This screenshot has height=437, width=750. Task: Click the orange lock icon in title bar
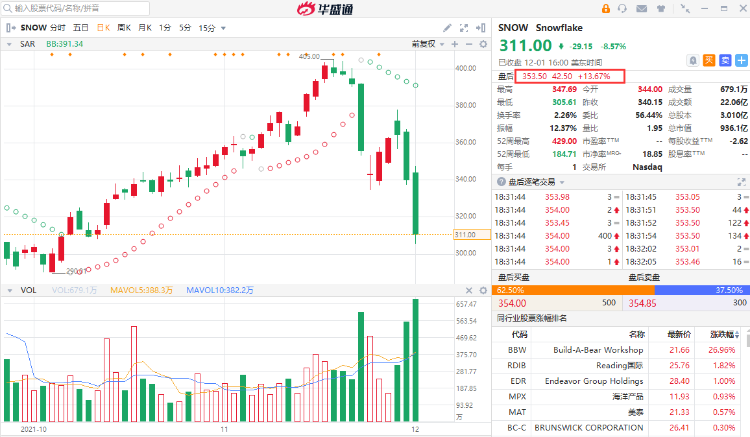click(x=606, y=8)
